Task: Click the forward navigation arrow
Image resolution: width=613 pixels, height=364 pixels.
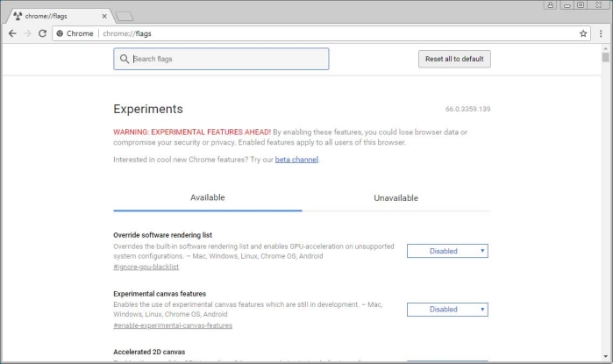Action: (27, 33)
